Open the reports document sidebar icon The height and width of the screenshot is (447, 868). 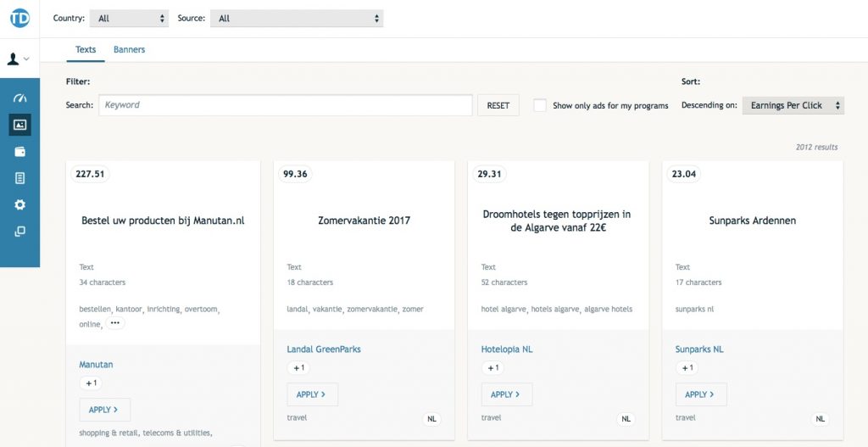[x=20, y=178]
